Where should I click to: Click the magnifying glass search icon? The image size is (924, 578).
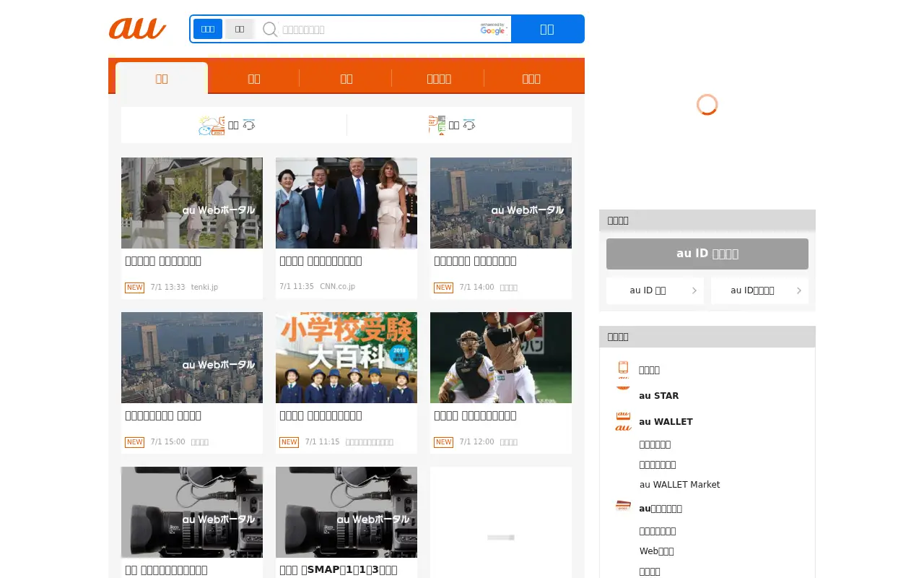(270, 30)
